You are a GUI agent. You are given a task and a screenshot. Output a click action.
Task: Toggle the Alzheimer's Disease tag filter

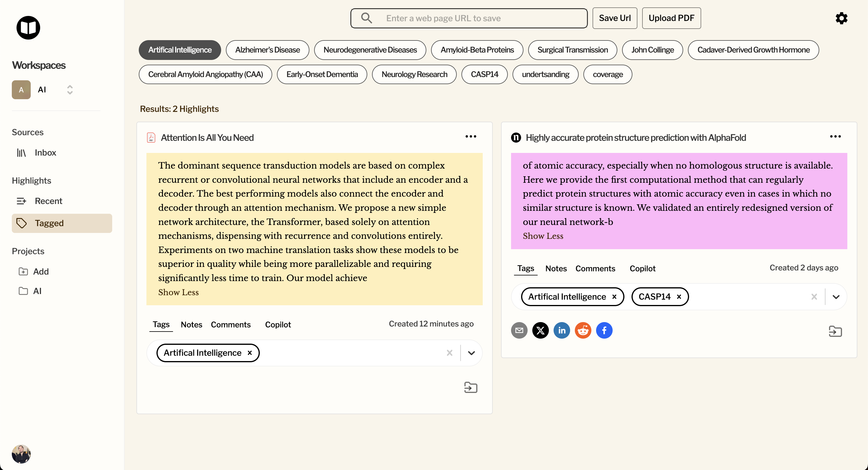click(267, 50)
